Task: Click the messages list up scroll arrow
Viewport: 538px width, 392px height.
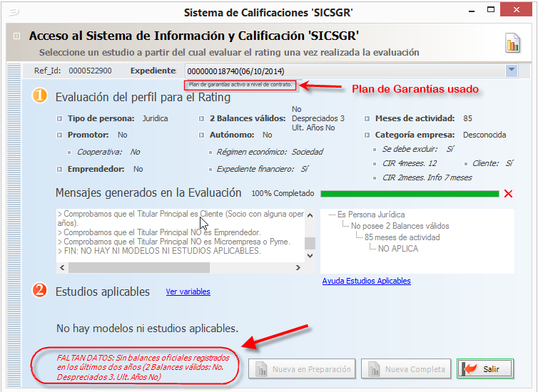Action: (310, 215)
